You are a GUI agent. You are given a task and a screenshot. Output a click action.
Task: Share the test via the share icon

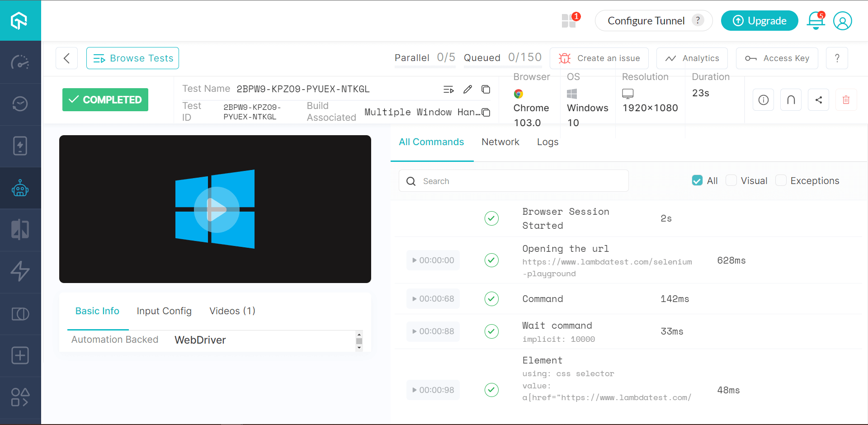pyautogui.click(x=819, y=99)
